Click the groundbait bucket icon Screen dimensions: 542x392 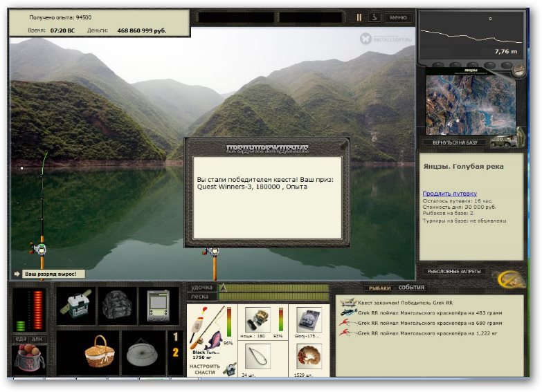pos(29,358)
